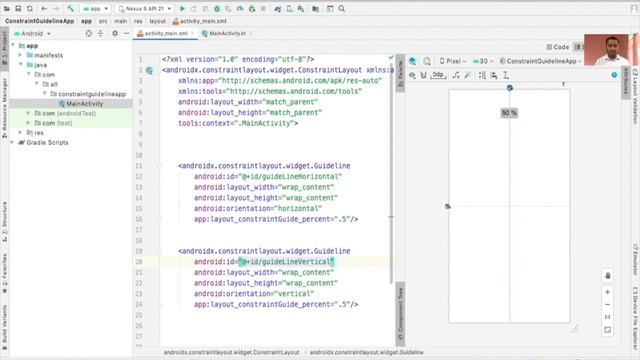640x360 pixels.
Task: Click the layout breadcrumb item
Action: (158, 21)
